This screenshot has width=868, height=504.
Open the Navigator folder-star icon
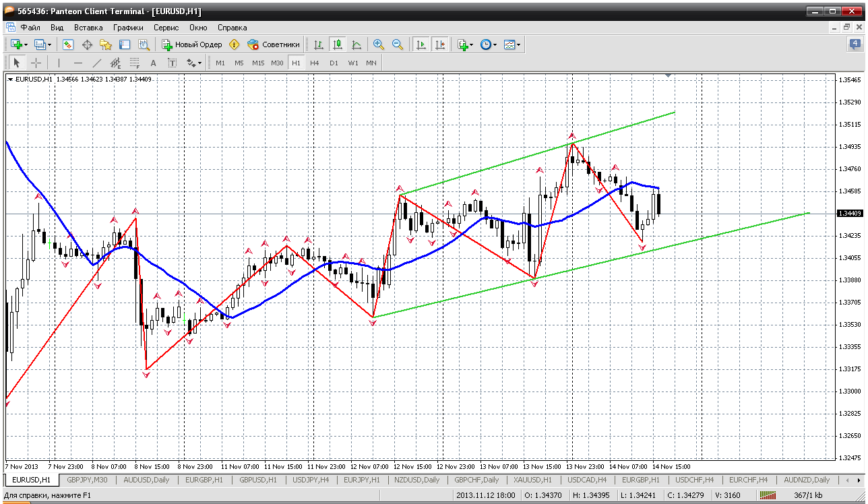(x=106, y=44)
